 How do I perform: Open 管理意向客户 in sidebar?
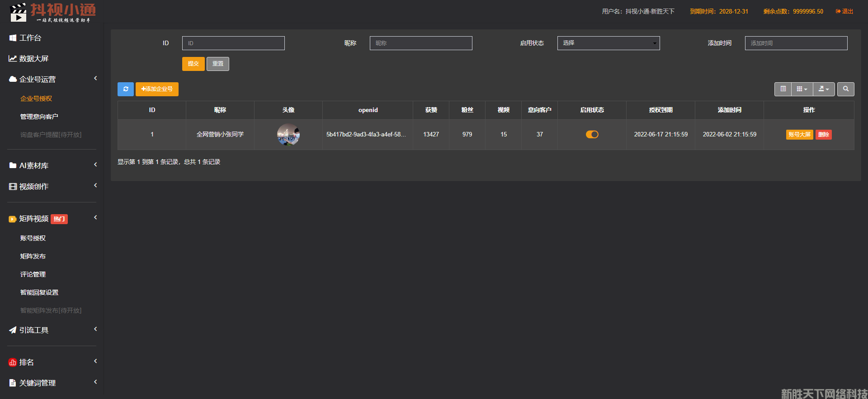pos(39,117)
